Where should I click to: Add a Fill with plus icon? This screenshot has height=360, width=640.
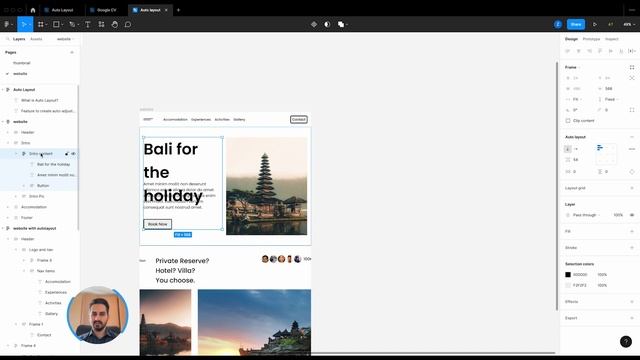pyautogui.click(x=632, y=231)
